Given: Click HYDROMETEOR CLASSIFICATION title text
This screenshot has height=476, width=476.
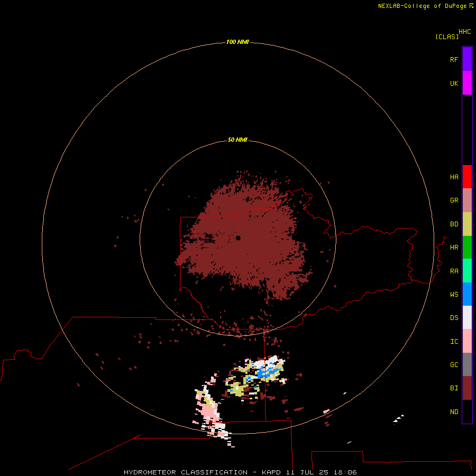Looking at the screenshot, I should 186,472.
